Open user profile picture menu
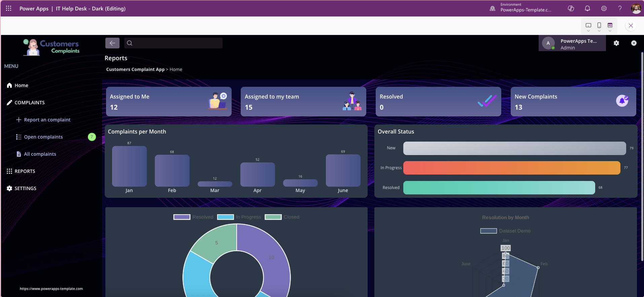 coord(636,8)
